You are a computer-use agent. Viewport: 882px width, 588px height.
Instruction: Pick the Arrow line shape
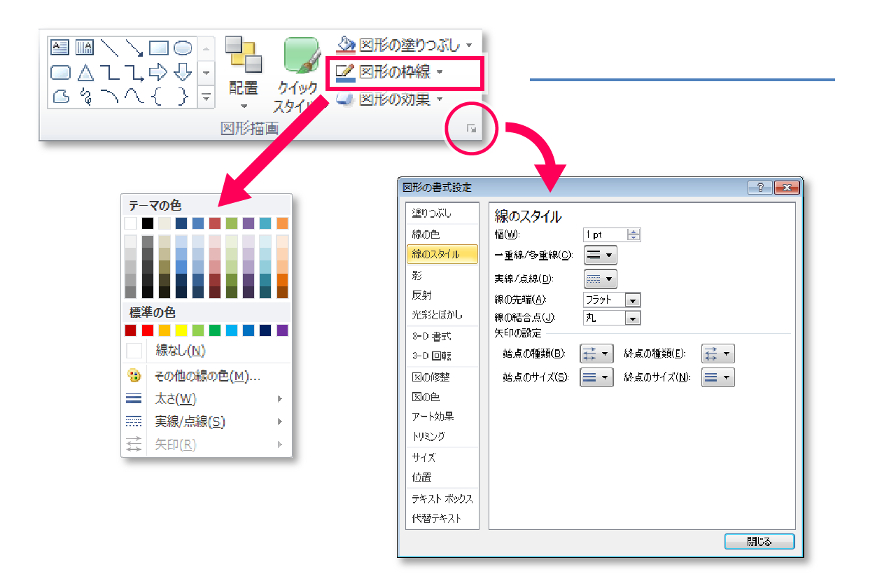pos(134,48)
